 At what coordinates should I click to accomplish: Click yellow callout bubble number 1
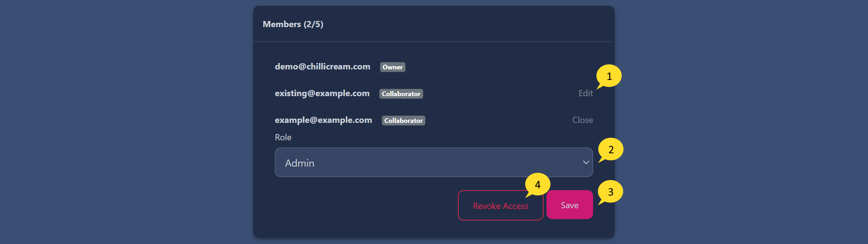click(609, 76)
